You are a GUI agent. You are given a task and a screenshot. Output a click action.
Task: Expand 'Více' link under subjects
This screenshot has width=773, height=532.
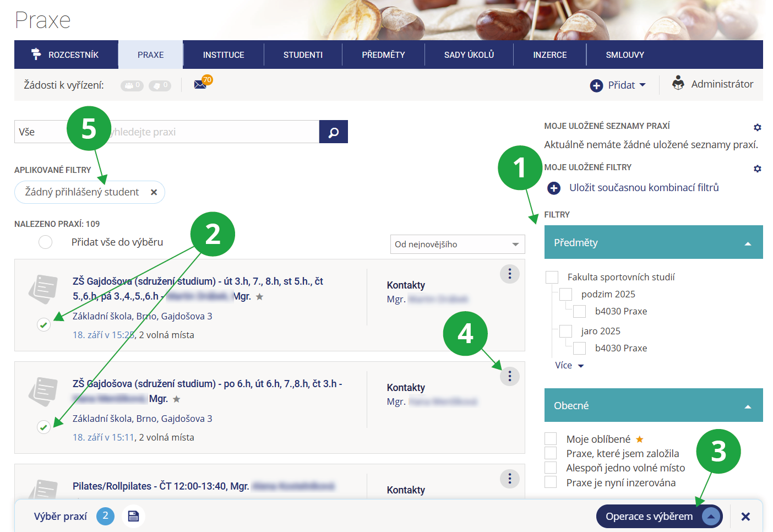(x=569, y=365)
